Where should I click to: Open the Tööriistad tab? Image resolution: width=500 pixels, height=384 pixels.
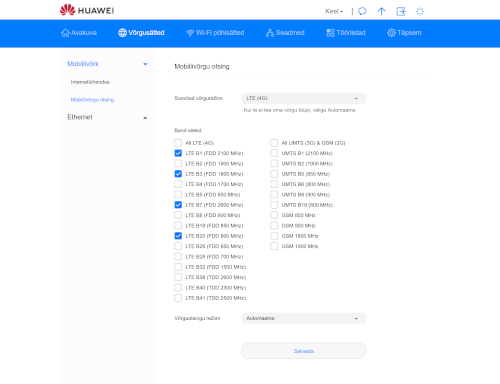point(346,33)
